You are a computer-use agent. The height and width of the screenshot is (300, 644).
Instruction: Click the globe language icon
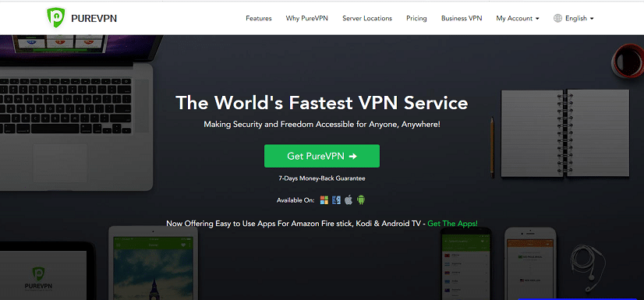(x=557, y=19)
